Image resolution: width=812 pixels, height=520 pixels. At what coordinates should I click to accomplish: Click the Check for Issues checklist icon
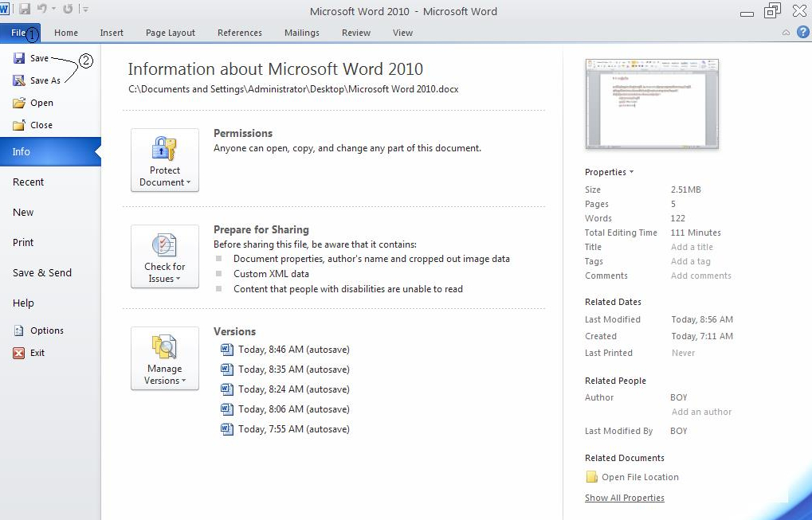tap(165, 244)
